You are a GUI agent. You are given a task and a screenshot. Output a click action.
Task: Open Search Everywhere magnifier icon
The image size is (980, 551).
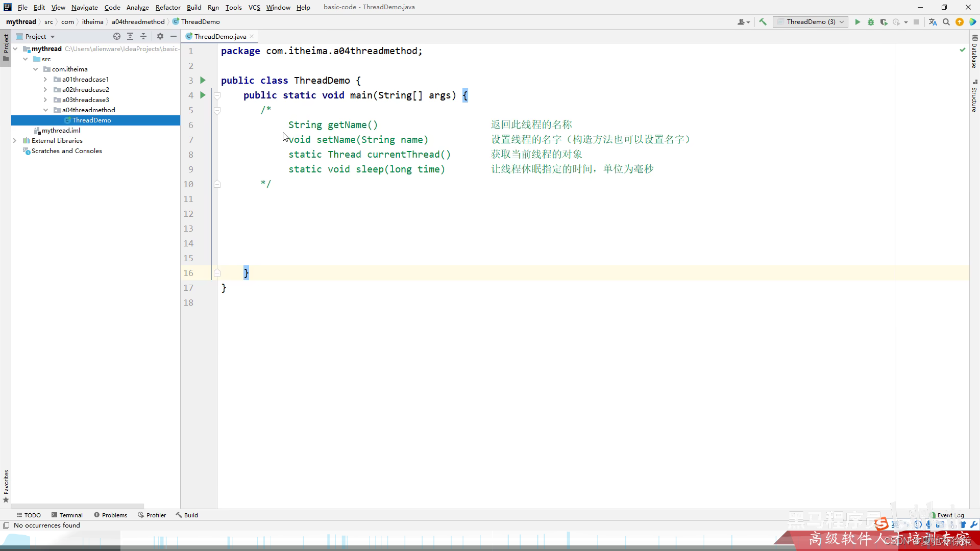[x=946, y=22]
